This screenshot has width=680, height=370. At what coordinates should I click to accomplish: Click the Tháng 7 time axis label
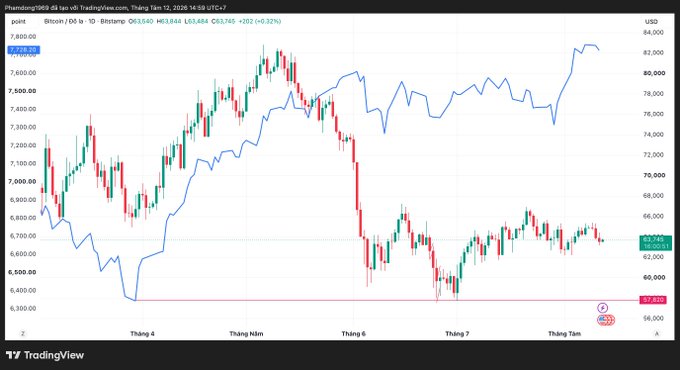[x=457, y=334]
